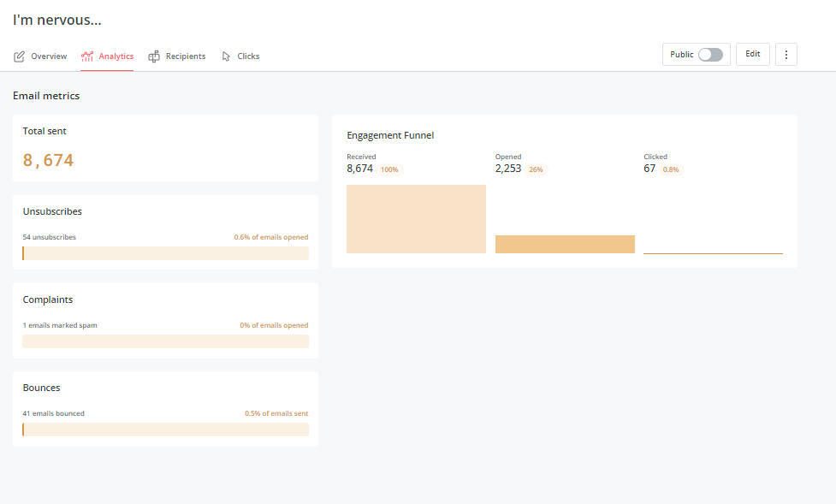Click the Received bar in the Engagement Funnel
The width and height of the screenshot is (836, 504).
click(x=416, y=219)
